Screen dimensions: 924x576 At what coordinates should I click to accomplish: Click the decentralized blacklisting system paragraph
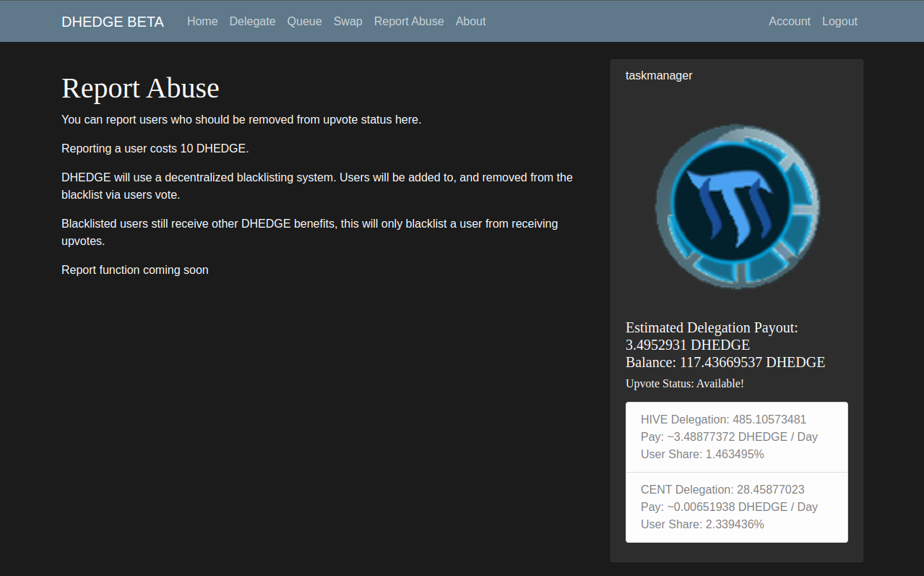click(x=317, y=186)
